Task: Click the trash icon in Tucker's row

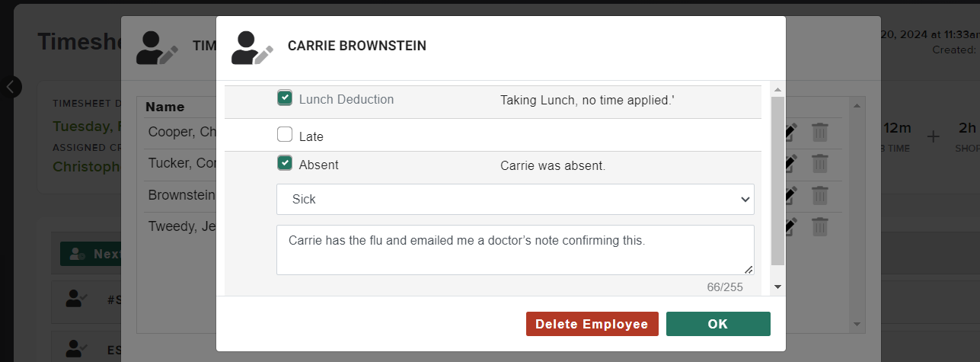Action: click(819, 163)
